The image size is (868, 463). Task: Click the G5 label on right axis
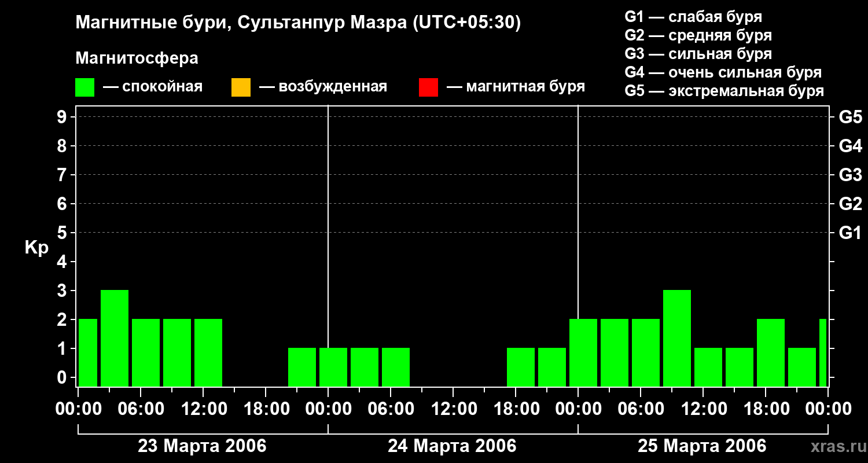click(x=850, y=117)
